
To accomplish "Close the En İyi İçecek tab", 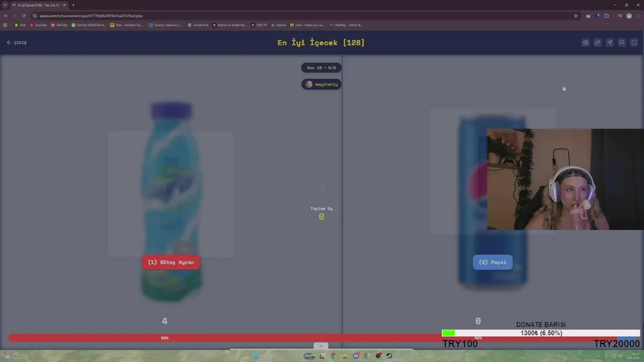I will click(64, 5).
